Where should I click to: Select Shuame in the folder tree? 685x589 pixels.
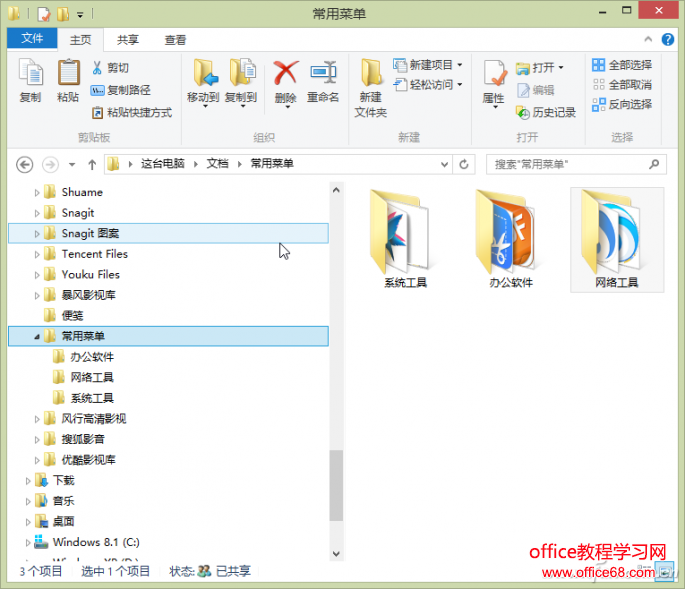pyautogui.click(x=82, y=192)
